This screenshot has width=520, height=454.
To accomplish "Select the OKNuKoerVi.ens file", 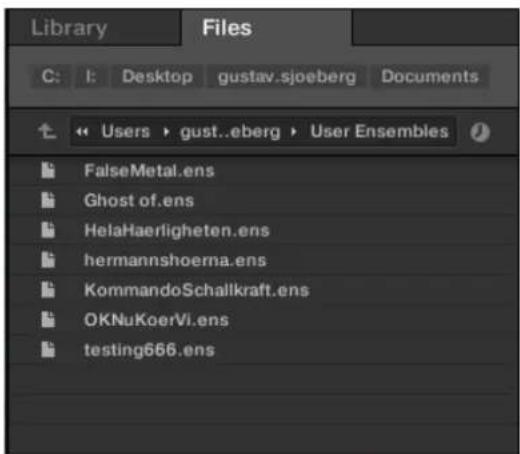I will (157, 320).
